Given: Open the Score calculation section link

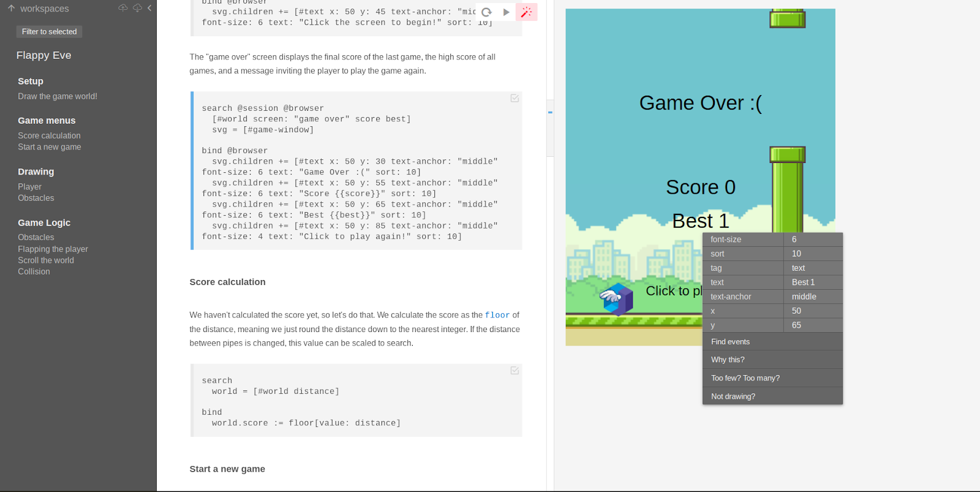Looking at the screenshot, I should click(x=49, y=135).
